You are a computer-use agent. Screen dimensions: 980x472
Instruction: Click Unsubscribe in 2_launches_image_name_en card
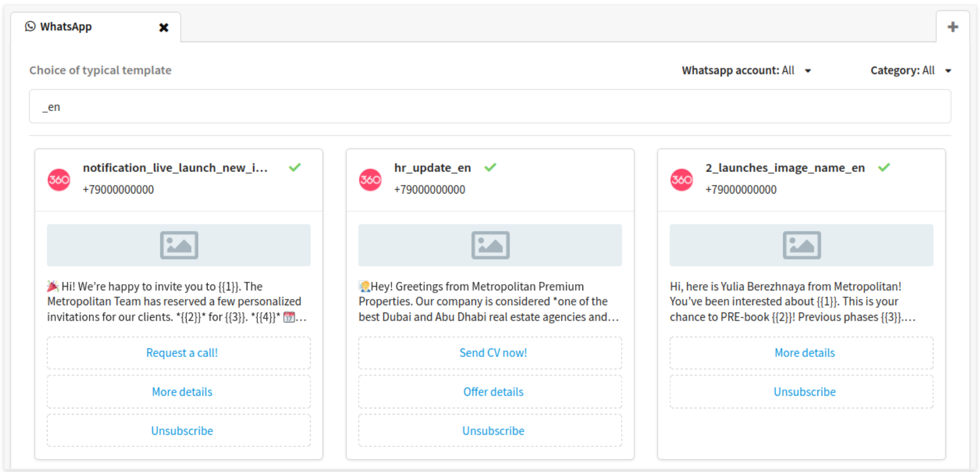pyautogui.click(x=801, y=392)
